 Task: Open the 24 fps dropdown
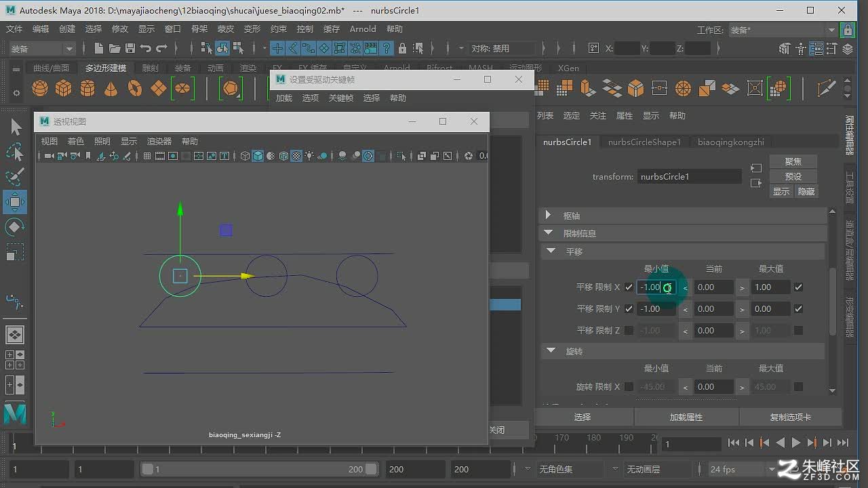pyautogui.click(x=743, y=469)
